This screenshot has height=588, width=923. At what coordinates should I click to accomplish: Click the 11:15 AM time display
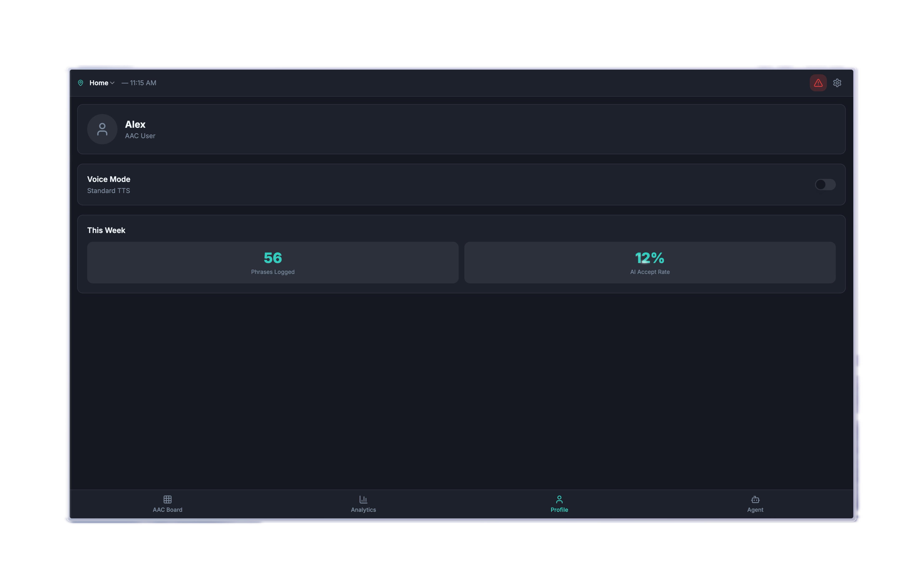click(x=143, y=83)
